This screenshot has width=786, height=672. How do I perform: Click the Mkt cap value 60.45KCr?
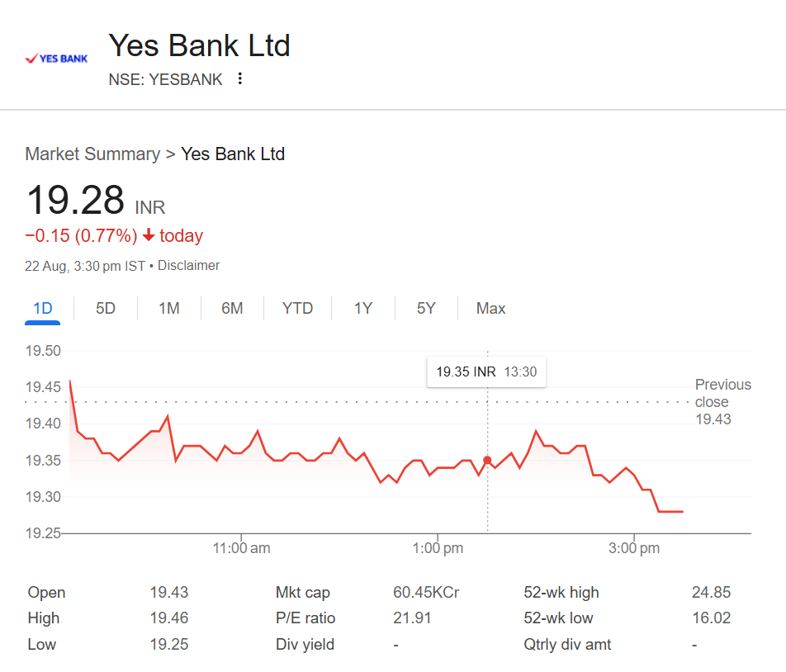coord(426,592)
